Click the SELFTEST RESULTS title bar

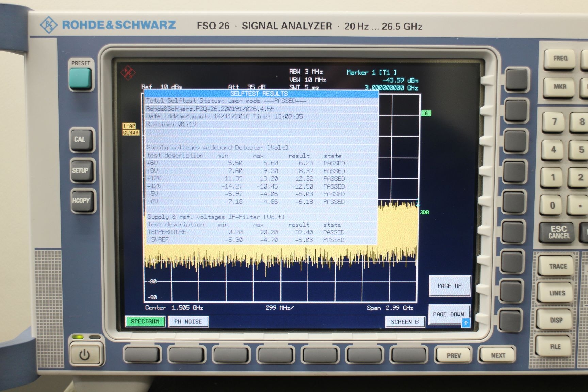click(261, 93)
